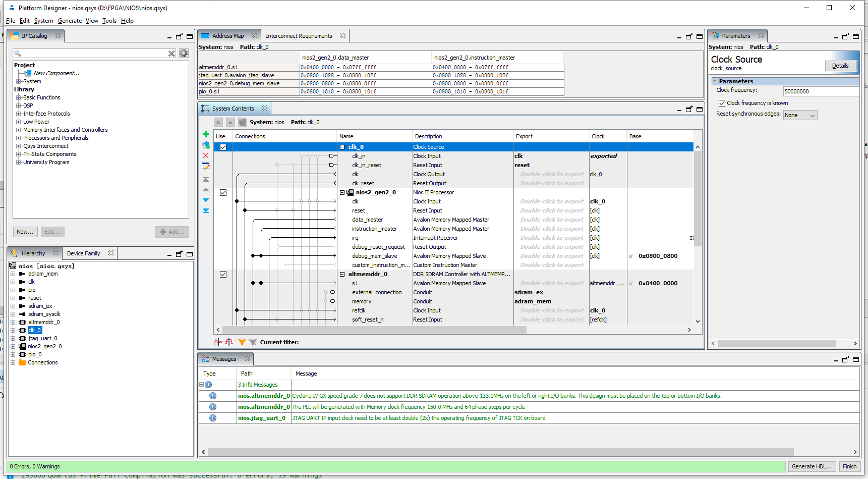Click the Generate HDL button

(812, 466)
